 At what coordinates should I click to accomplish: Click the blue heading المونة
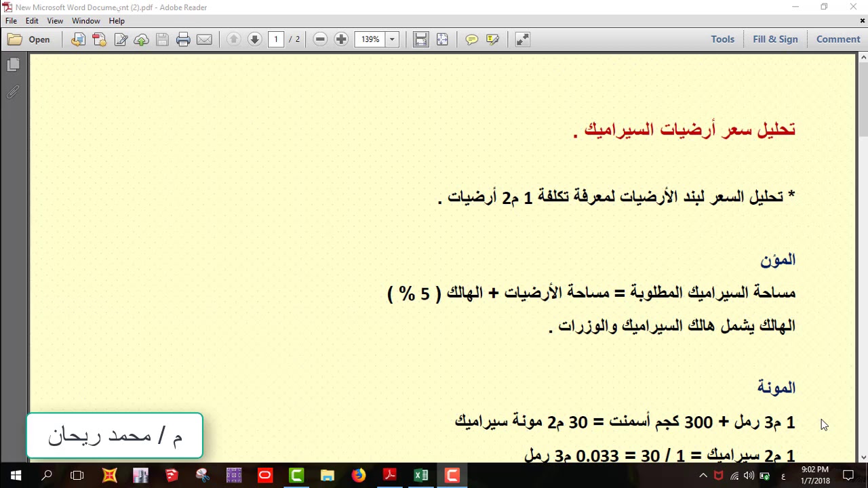(x=776, y=388)
